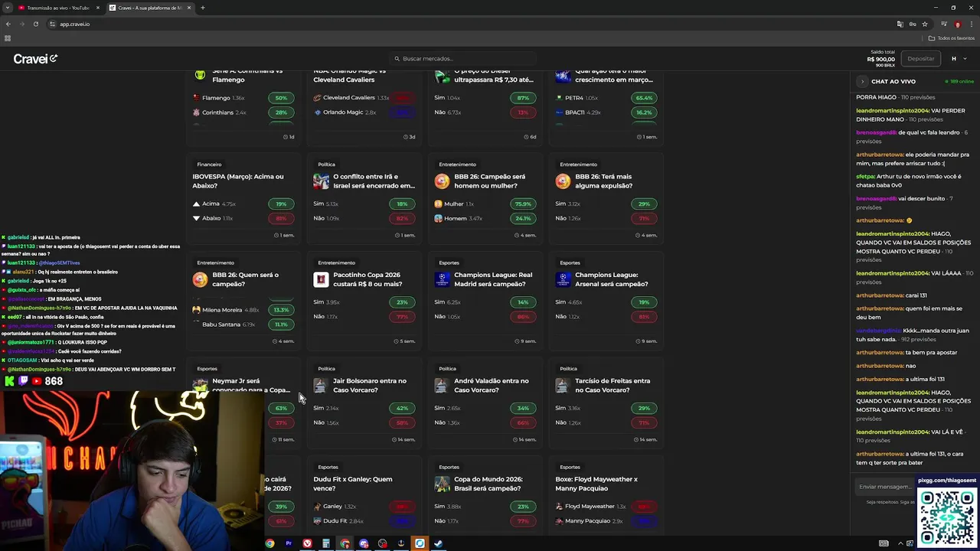The image size is (980, 551).
Task: Click Champions League Arsenal market icon
Action: pos(563,280)
